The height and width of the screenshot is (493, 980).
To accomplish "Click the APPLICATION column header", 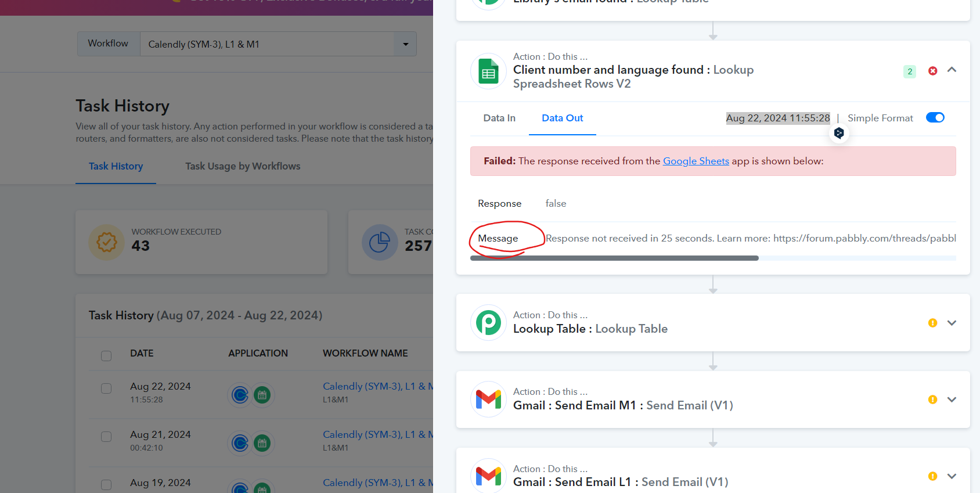I will click(x=258, y=353).
